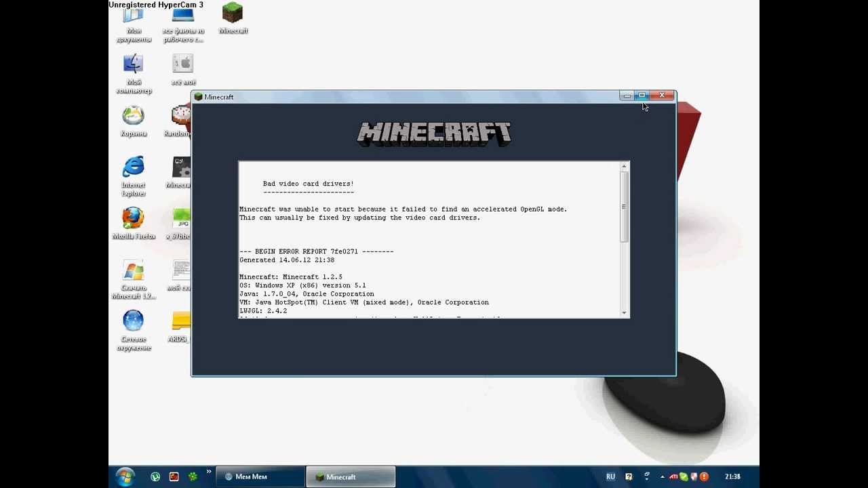Click the help question mark icon in the tray
868x488 pixels.
point(629,477)
